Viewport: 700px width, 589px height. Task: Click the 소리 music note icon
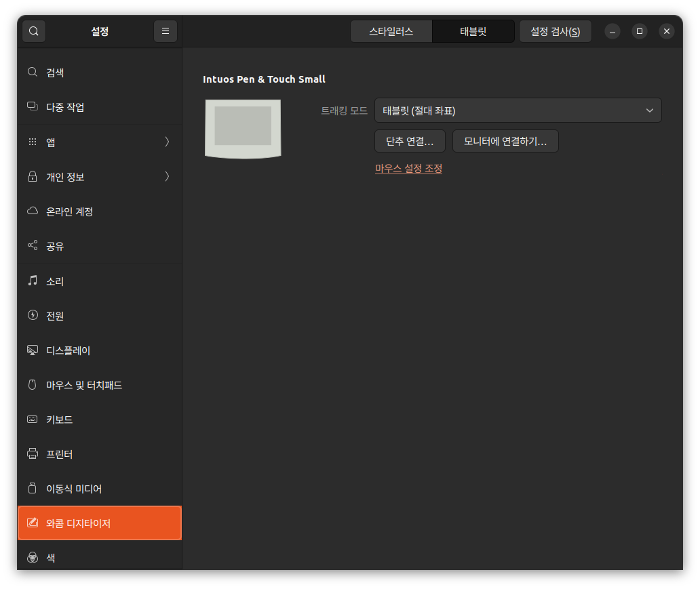(32, 280)
